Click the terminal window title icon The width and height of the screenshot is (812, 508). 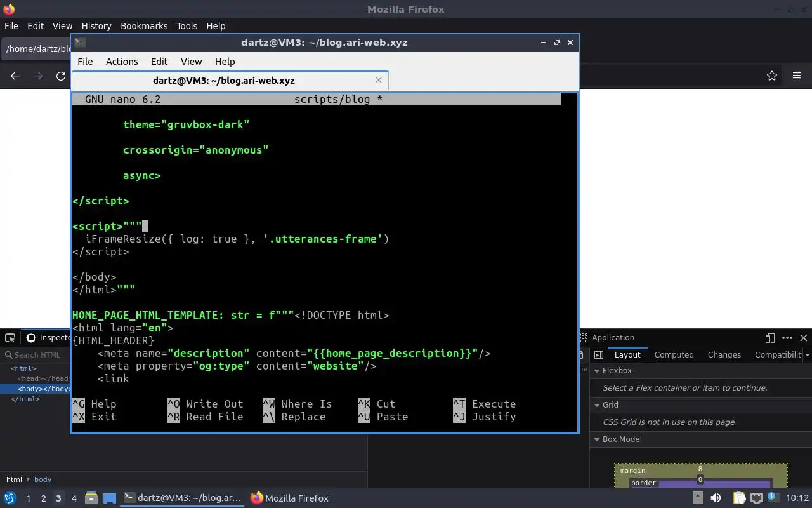[79, 43]
